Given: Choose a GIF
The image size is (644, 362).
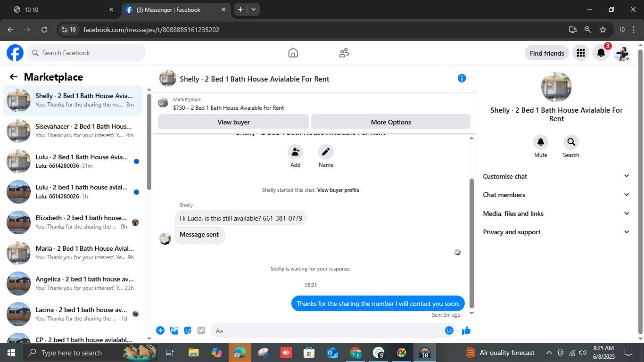Looking at the screenshot, I should click(x=201, y=330).
